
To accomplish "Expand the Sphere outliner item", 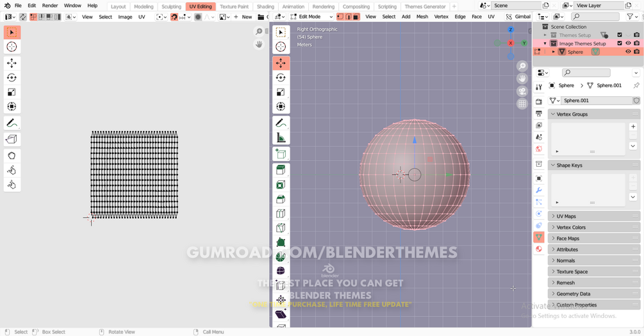I will (553, 52).
